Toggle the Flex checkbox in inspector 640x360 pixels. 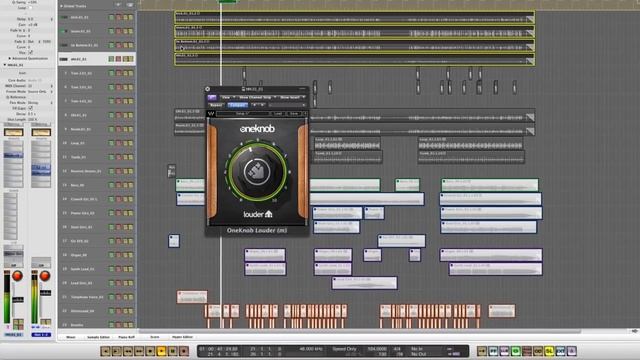click(x=30, y=53)
